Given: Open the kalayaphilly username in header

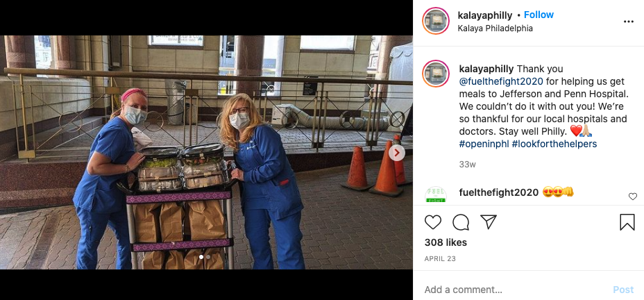Looking at the screenshot, I should pos(485,15).
